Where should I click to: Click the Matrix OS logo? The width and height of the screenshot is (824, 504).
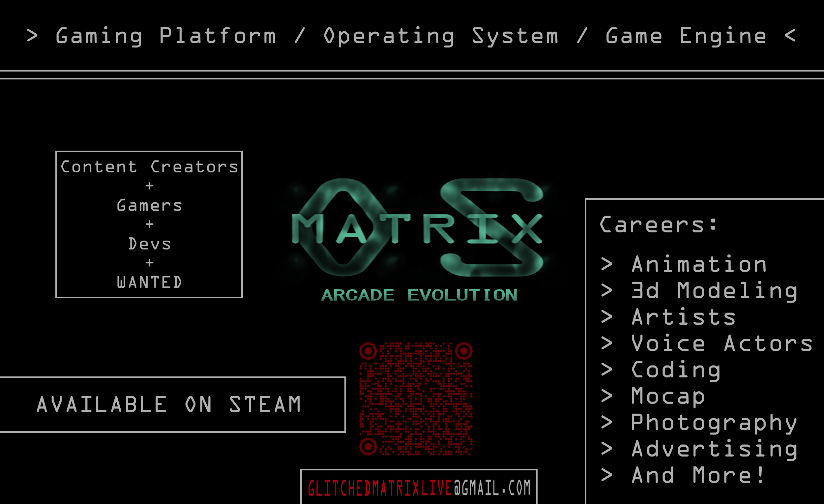[417, 227]
